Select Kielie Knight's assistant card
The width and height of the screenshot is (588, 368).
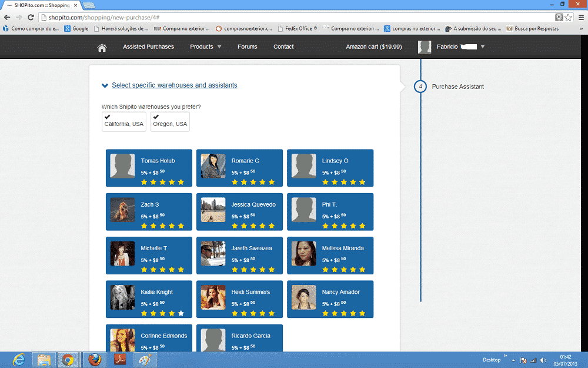[x=149, y=299]
